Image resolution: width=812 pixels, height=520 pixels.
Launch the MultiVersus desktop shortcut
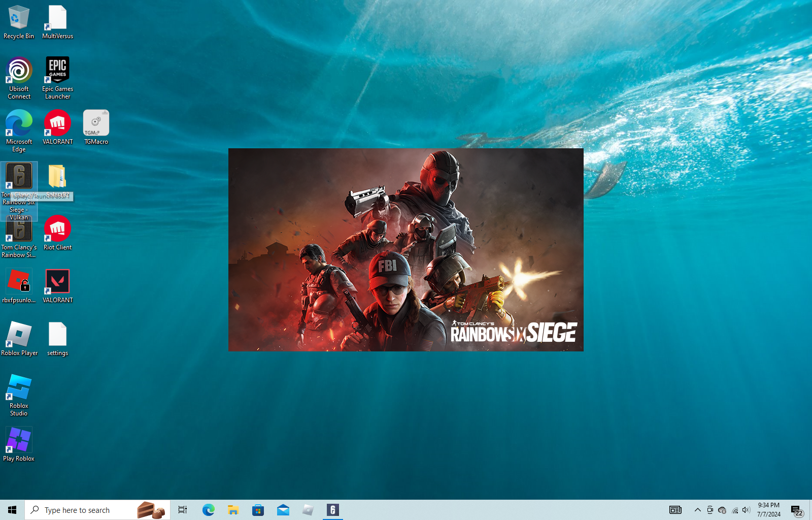[x=57, y=22]
